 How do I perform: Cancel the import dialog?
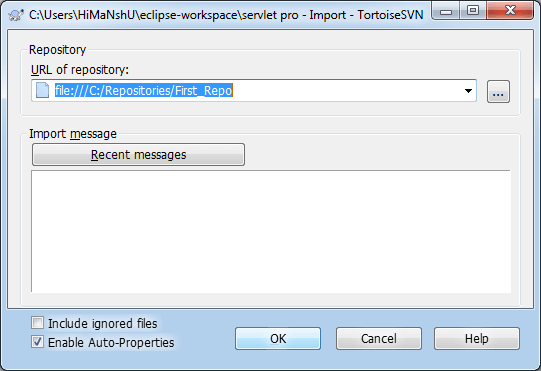click(379, 339)
